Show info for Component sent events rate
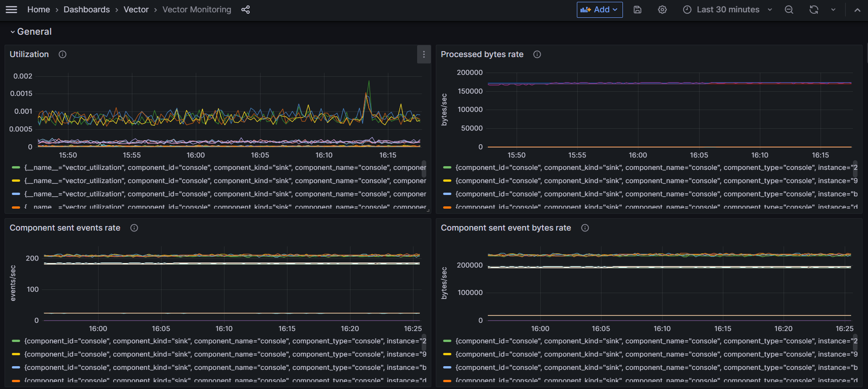This screenshot has height=389, width=868. point(134,228)
